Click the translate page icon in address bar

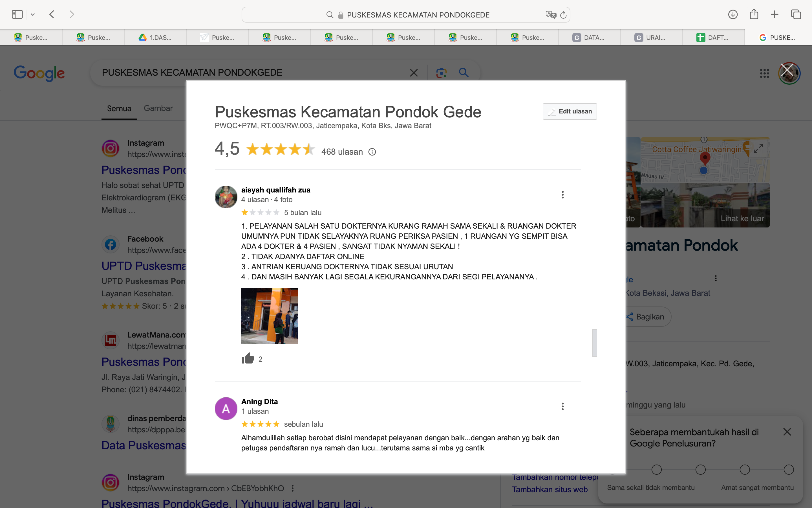(x=551, y=15)
